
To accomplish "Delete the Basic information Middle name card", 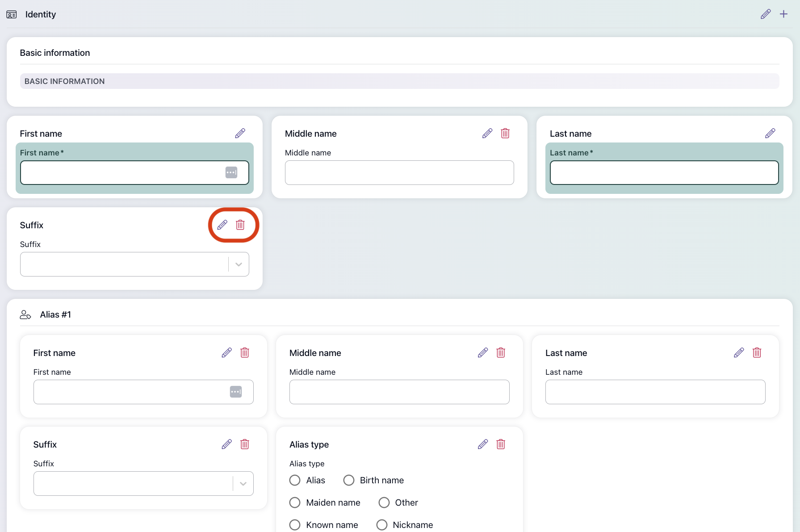I will pos(505,133).
